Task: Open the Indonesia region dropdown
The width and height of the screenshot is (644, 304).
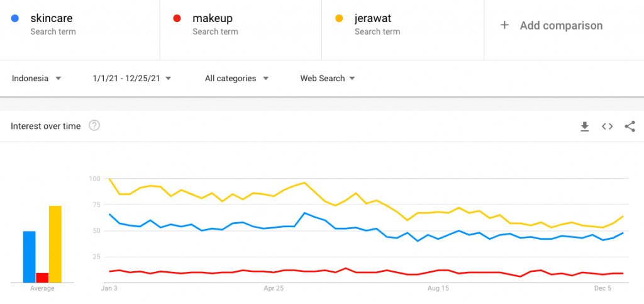Action: click(x=36, y=79)
